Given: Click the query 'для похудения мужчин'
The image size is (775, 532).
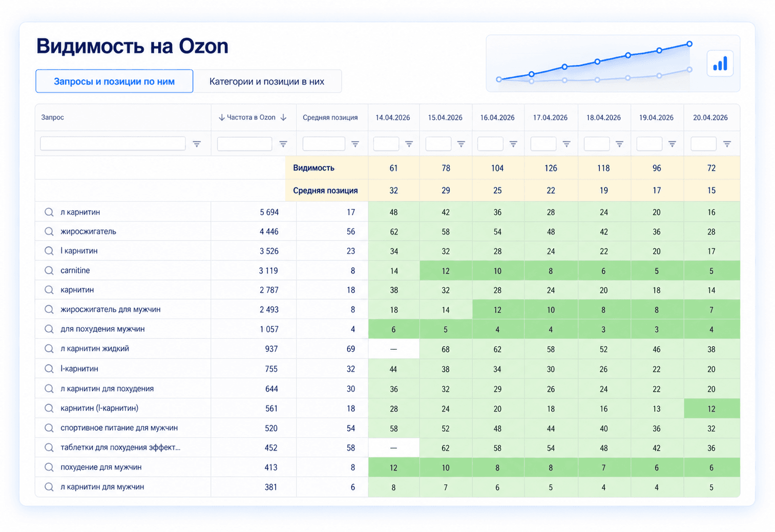Looking at the screenshot, I should tap(102, 329).
